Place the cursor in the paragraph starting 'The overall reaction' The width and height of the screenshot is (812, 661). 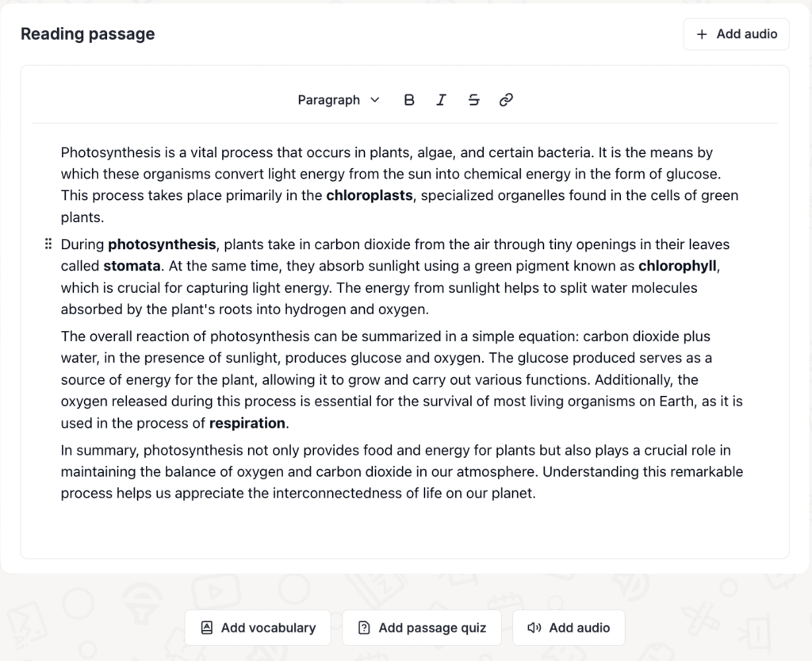click(402, 380)
